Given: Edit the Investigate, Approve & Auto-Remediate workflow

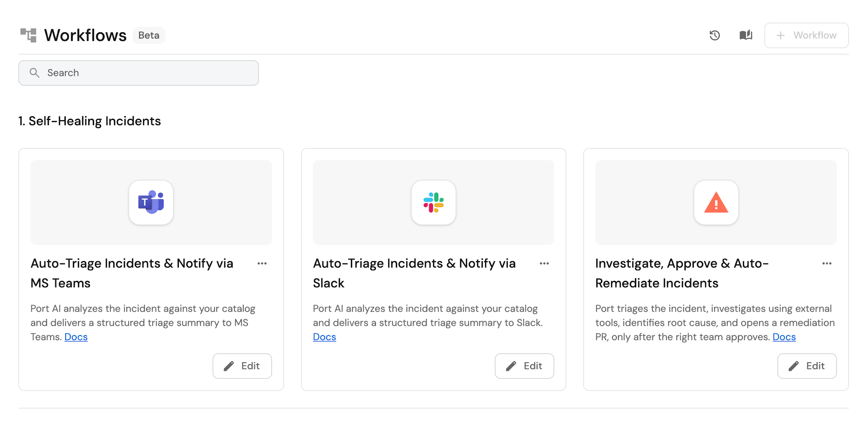Looking at the screenshot, I should click(x=807, y=366).
